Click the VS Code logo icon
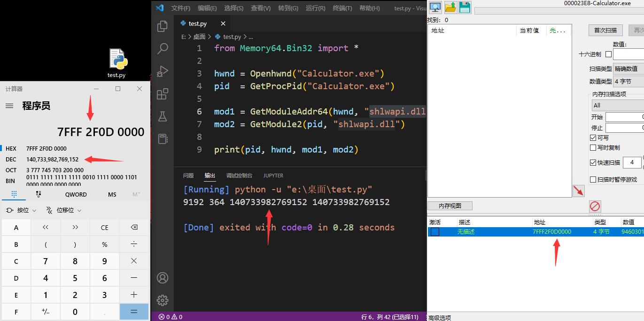This screenshot has height=321, width=644. 160,8
